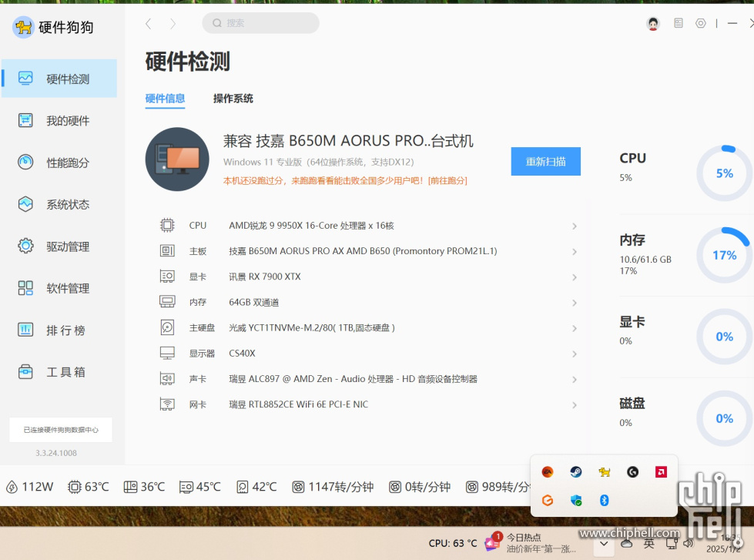Expand the 声卡 ALC897 row chevron
Image resolution: width=754 pixels, height=560 pixels.
[x=574, y=379]
